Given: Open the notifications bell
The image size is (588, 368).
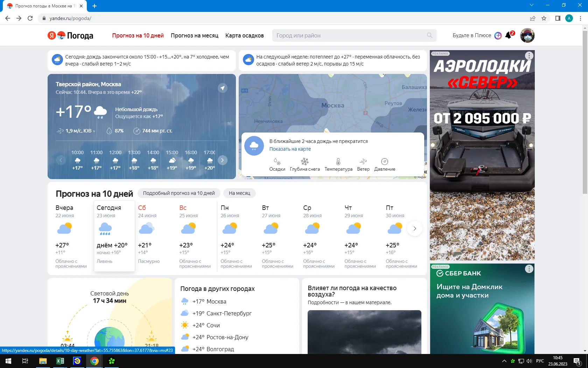Looking at the screenshot, I should 509,35.
